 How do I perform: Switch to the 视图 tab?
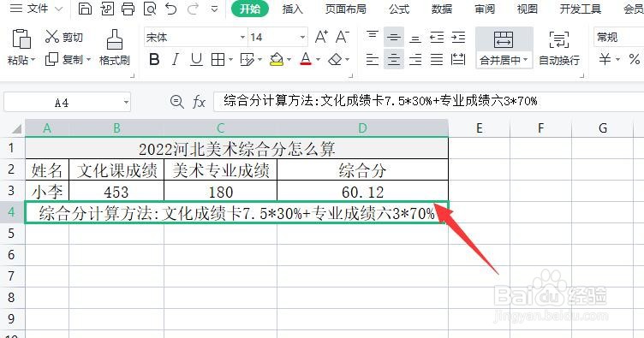(x=527, y=9)
